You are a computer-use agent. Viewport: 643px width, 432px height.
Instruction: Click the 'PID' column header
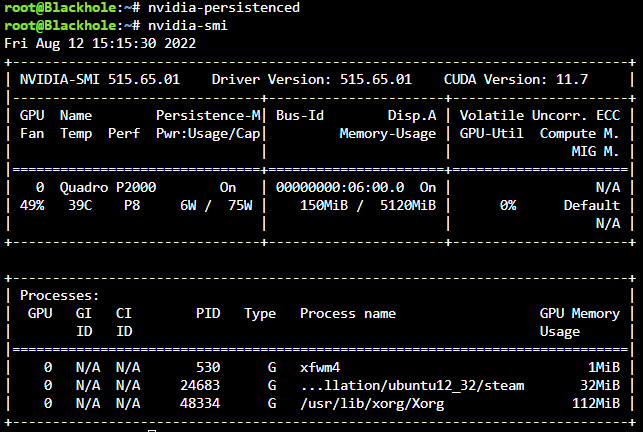click(x=208, y=313)
